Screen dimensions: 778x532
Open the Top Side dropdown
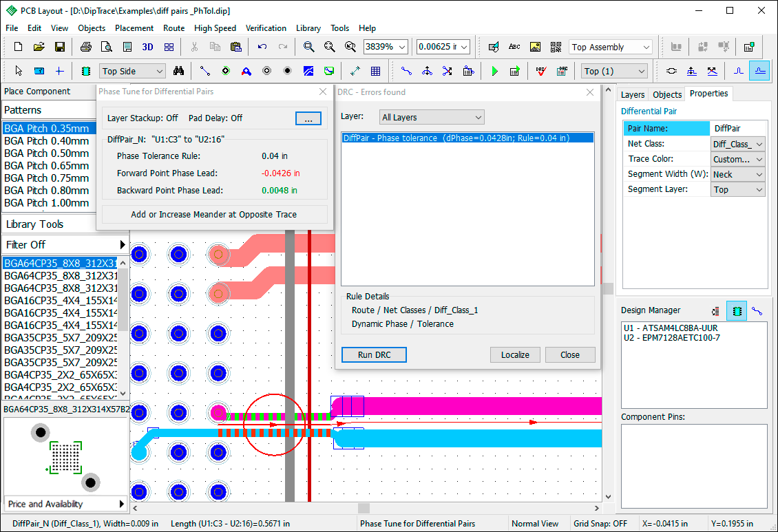coord(132,71)
